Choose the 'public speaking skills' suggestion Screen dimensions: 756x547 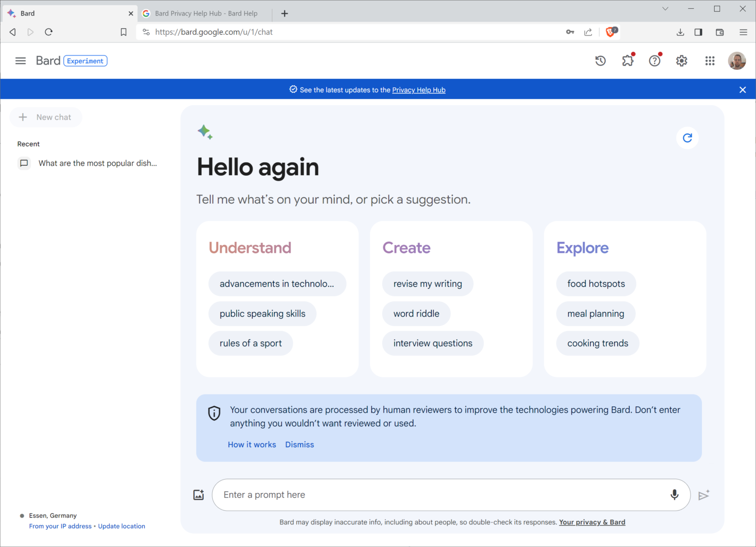pos(262,314)
